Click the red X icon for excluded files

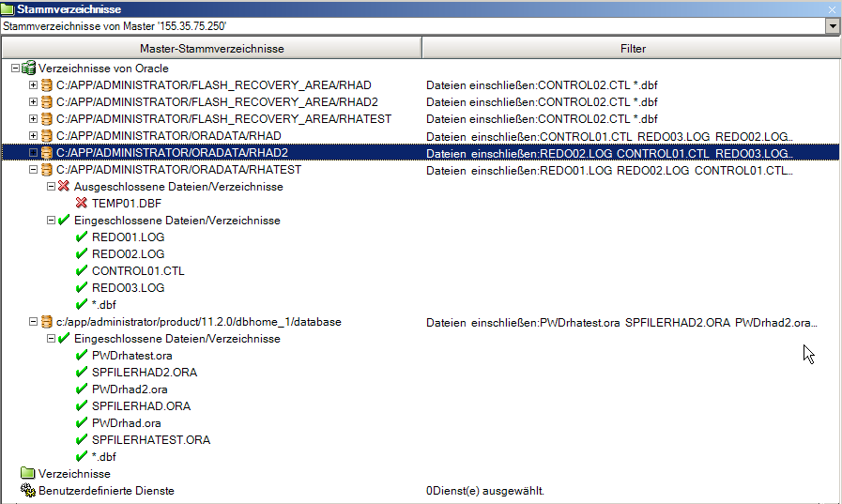click(64, 187)
